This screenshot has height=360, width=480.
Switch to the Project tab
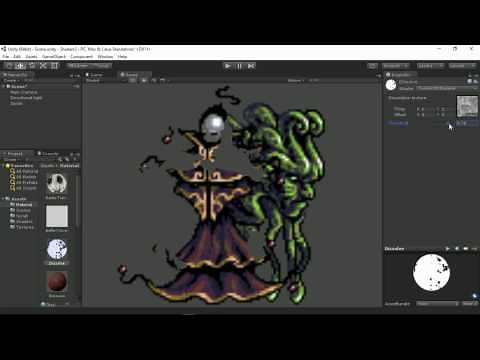[14, 154]
